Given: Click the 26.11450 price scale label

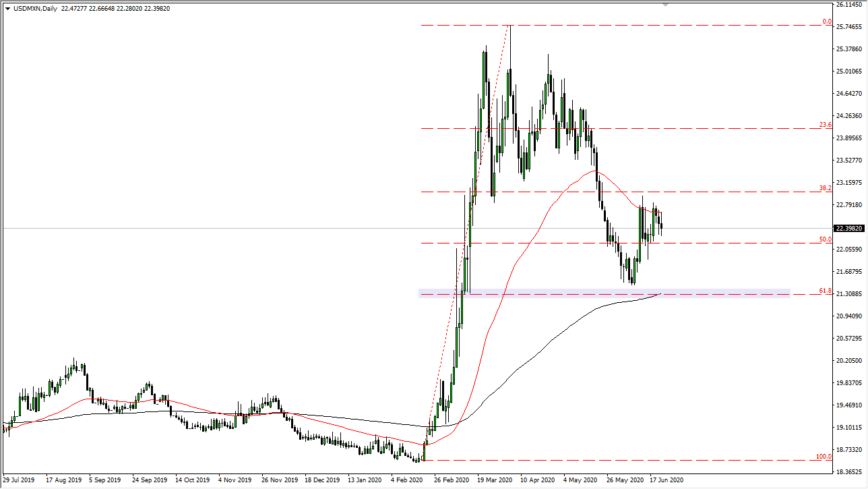Looking at the screenshot, I should [849, 5].
